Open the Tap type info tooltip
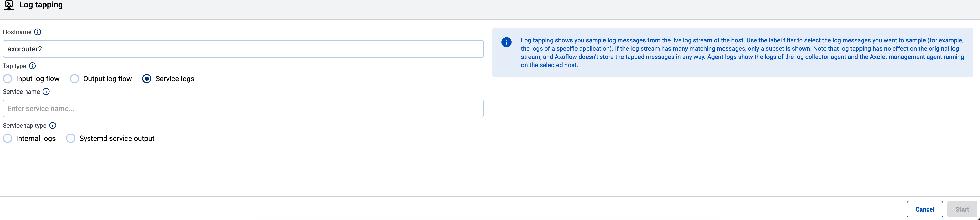Screen dimensions: 980x220 (32, 66)
